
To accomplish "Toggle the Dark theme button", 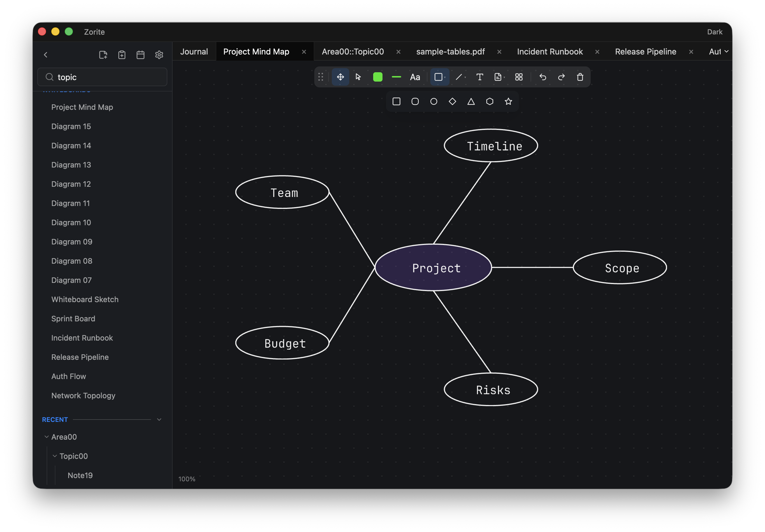I will 715,32.
